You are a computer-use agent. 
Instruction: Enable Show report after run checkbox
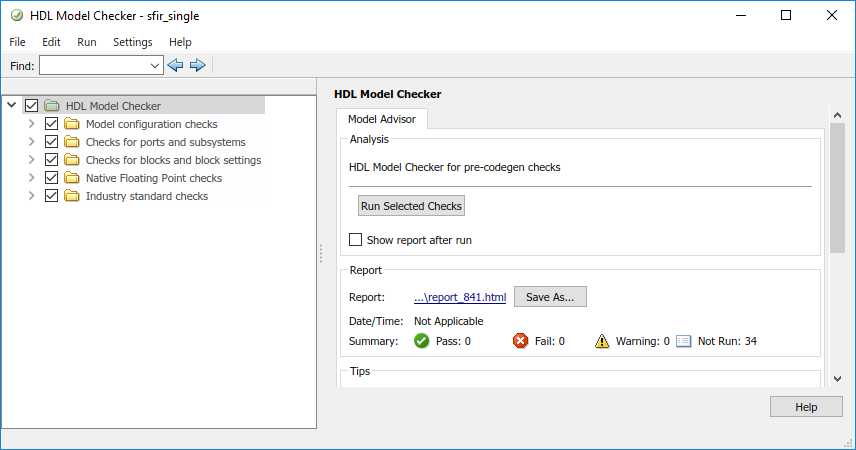pos(355,240)
